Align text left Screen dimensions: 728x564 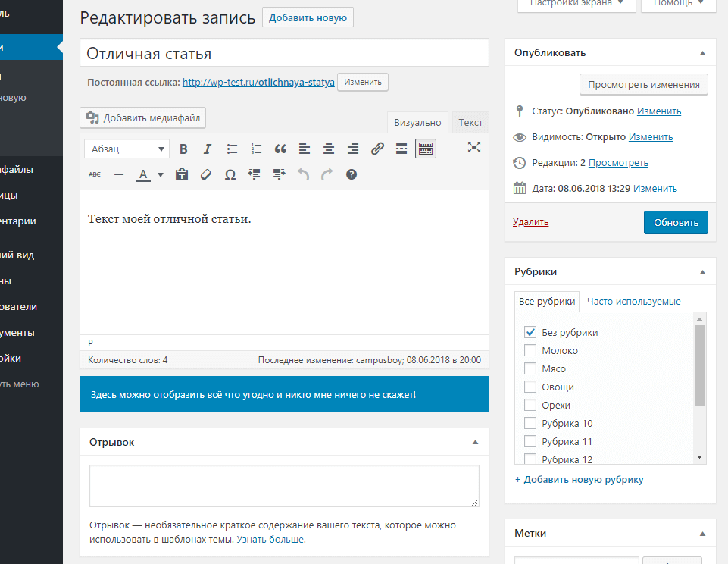(x=305, y=149)
